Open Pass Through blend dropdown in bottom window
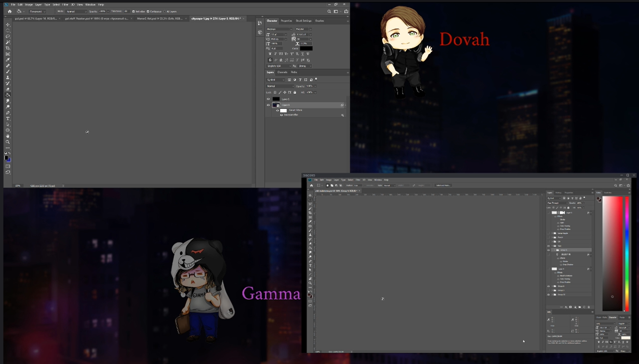 (558, 203)
